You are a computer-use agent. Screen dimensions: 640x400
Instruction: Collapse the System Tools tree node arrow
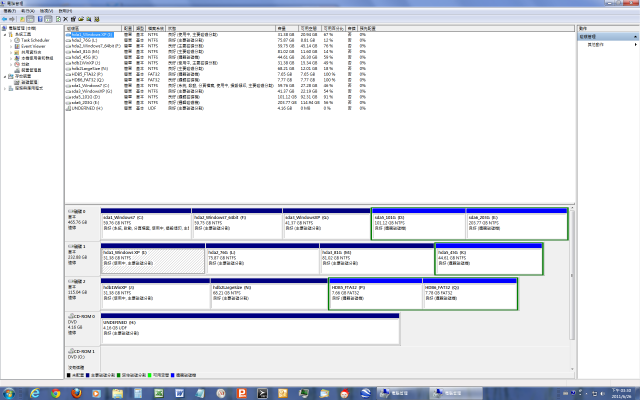[5, 34]
